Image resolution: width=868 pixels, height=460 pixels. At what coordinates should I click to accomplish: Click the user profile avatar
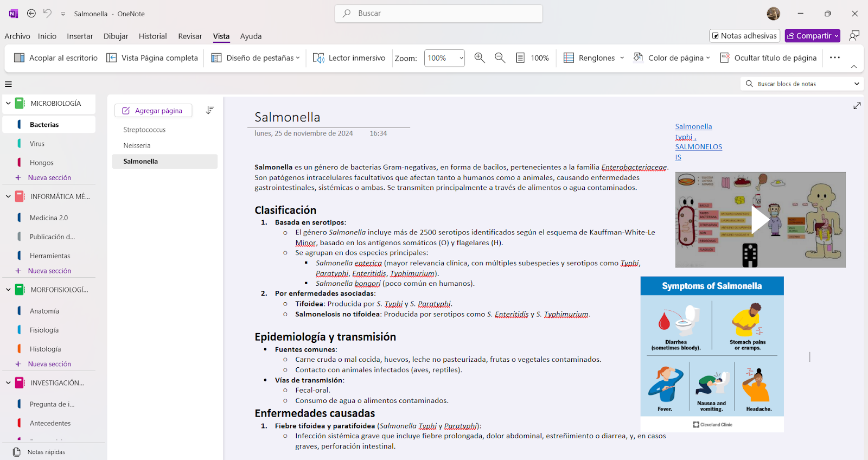pos(773,14)
